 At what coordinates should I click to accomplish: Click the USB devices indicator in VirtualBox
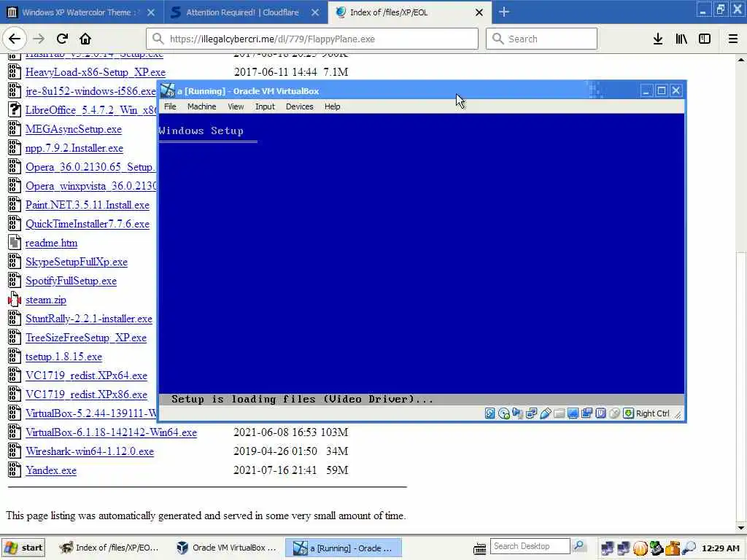(x=546, y=413)
